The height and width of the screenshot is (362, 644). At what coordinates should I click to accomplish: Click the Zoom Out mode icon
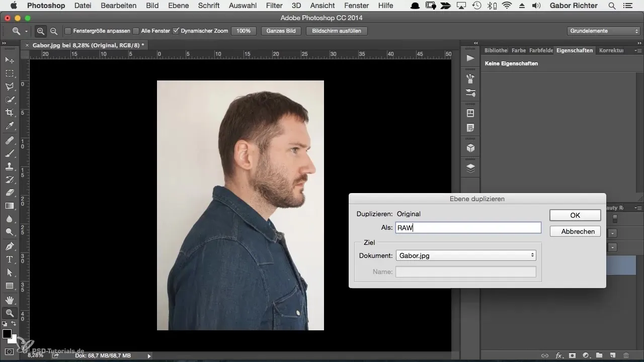point(53,31)
